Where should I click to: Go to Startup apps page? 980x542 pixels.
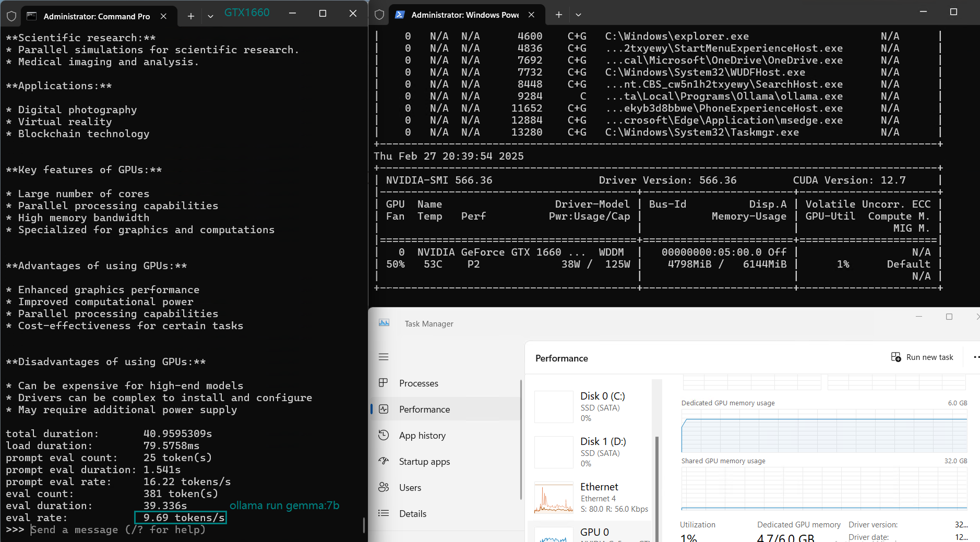(x=424, y=462)
